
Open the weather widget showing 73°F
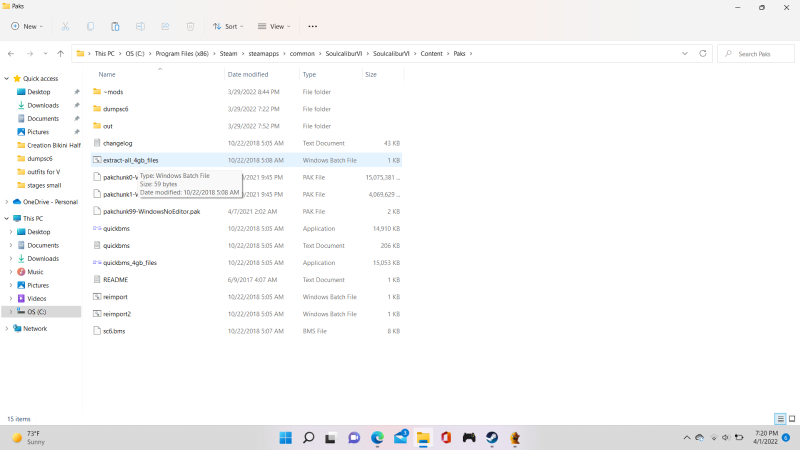click(x=30, y=438)
